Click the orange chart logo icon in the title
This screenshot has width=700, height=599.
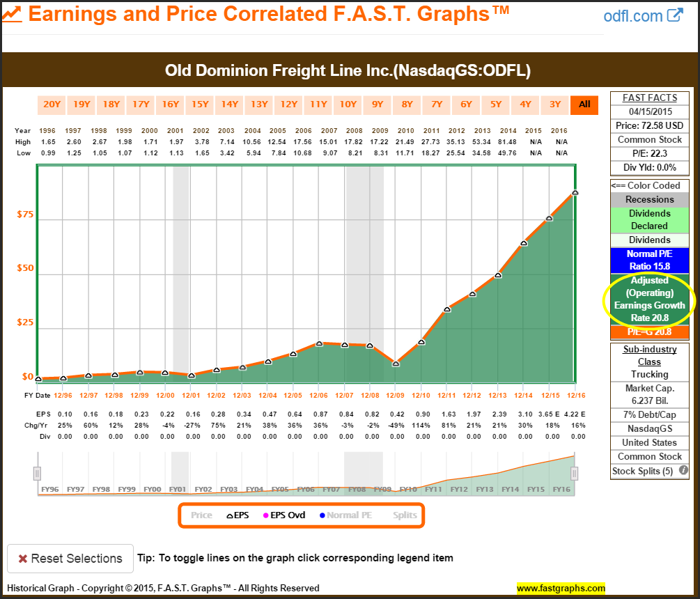pyautogui.click(x=11, y=15)
